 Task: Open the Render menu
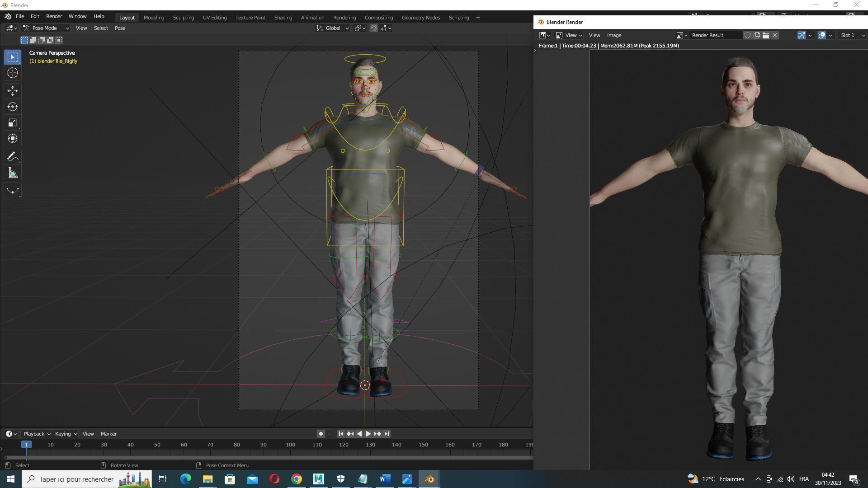click(54, 16)
